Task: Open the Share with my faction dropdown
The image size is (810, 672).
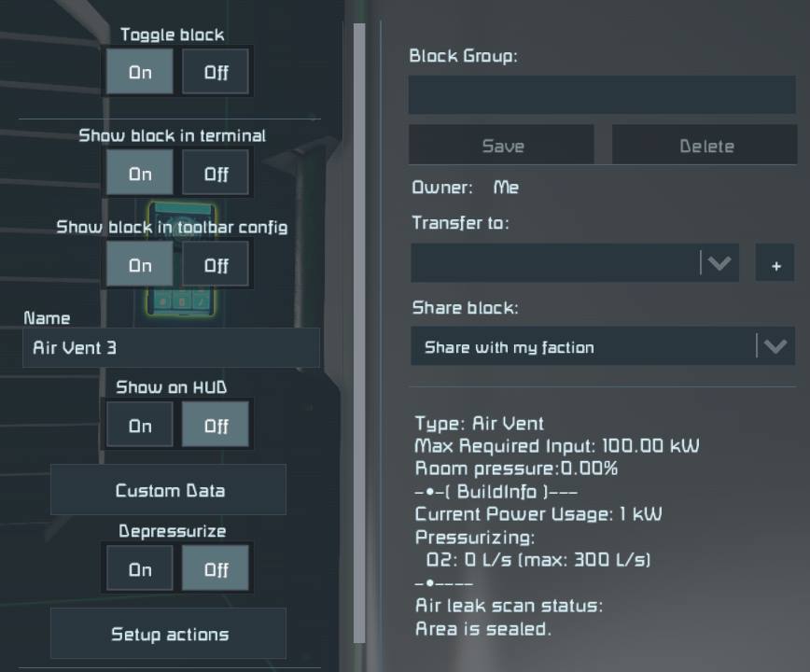Action: 603,346
